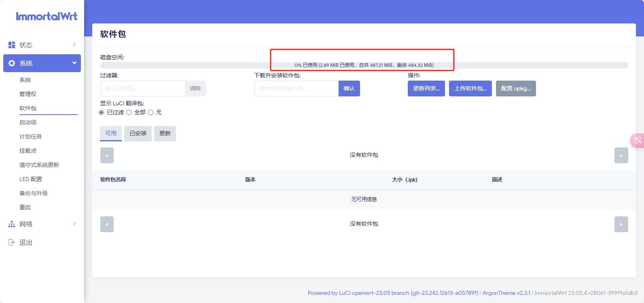Open 备份与升级 submenu item
Image resolution: width=644 pixels, height=303 pixels.
click(34, 193)
